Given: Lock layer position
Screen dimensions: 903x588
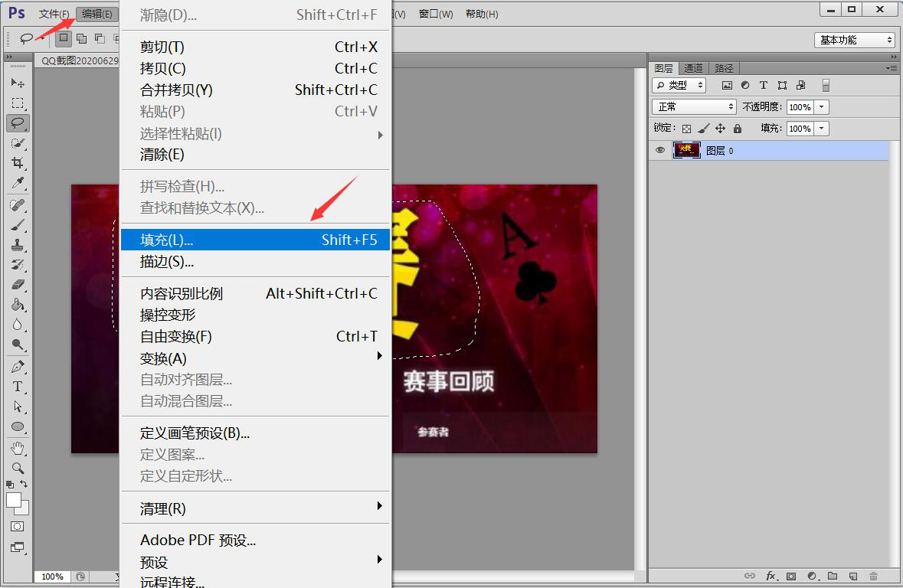Looking at the screenshot, I should (721, 129).
